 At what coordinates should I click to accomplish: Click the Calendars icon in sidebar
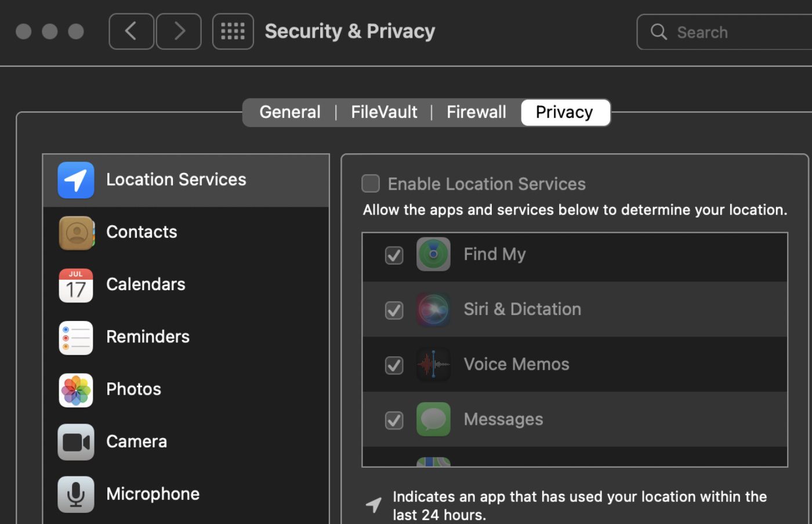(x=76, y=285)
